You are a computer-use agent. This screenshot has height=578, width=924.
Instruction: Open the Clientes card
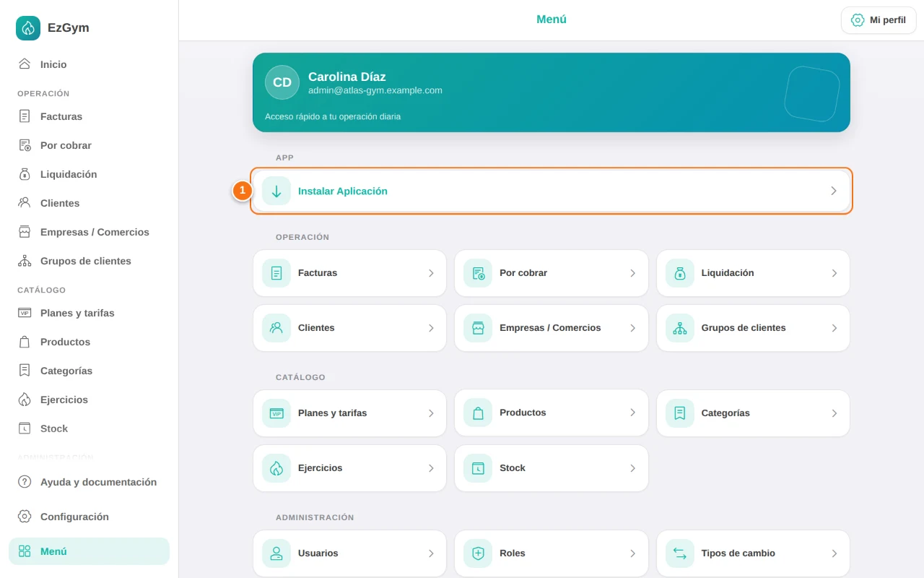(x=349, y=328)
